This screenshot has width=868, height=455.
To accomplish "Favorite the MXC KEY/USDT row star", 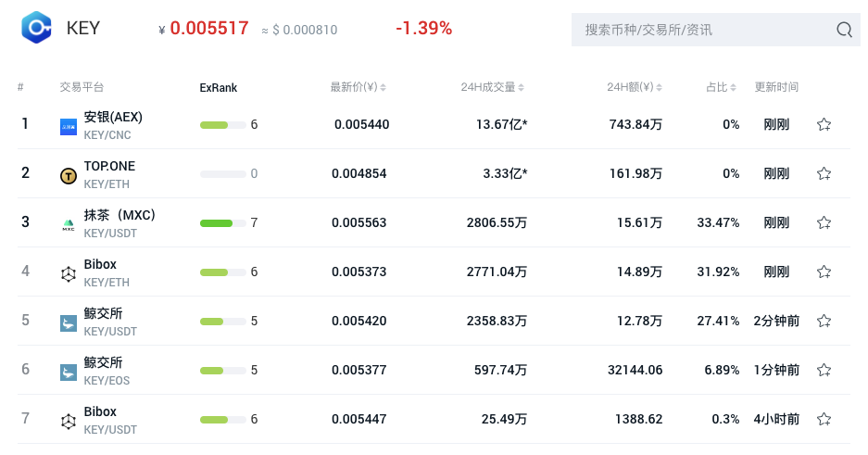I will tap(824, 222).
